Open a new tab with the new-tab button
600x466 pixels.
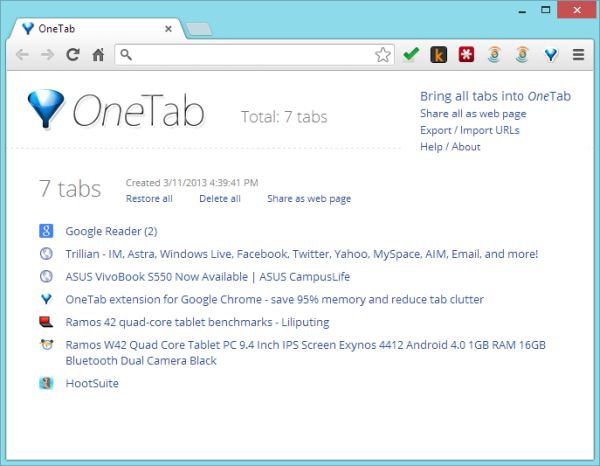pos(198,29)
